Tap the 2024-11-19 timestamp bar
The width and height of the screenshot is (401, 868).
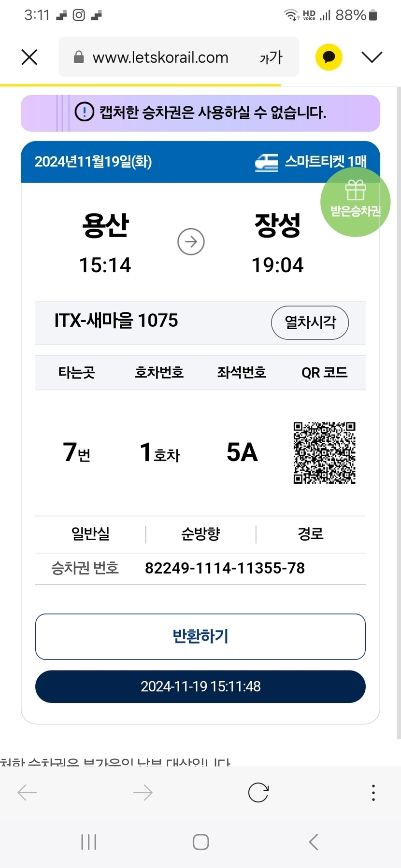point(200,686)
